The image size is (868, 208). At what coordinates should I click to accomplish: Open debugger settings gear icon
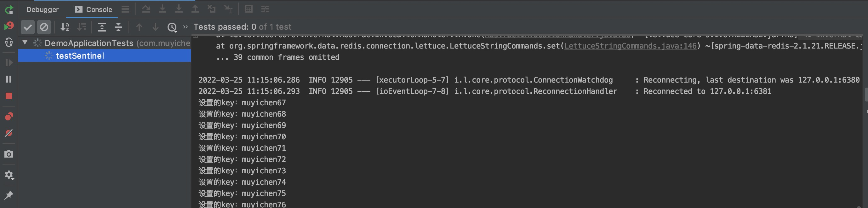tap(9, 175)
